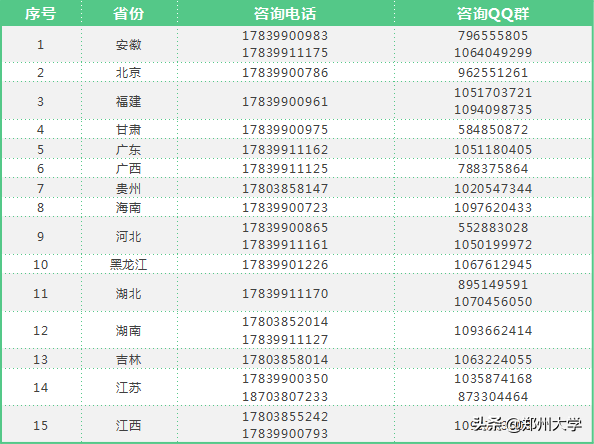Select phone number 17839900793
This screenshot has height=444, width=594.
click(x=285, y=433)
